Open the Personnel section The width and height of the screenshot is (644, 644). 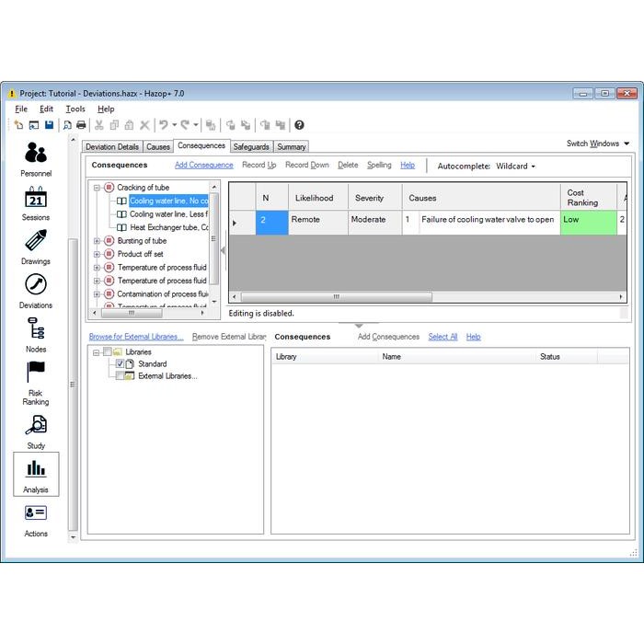click(x=36, y=159)
